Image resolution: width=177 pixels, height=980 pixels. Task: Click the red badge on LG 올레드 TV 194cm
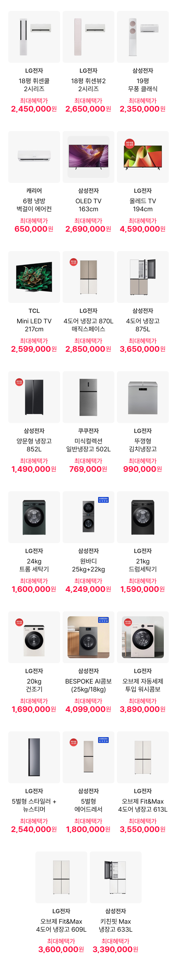129,143
